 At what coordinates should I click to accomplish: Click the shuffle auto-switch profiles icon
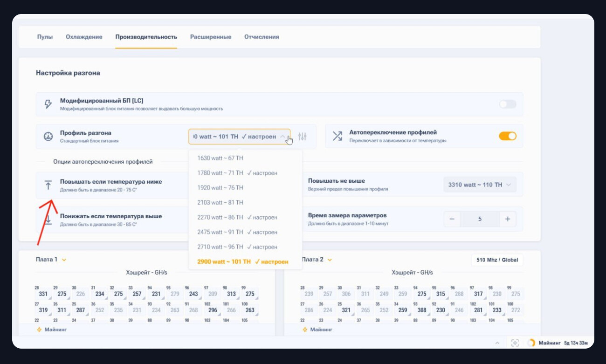[337, 136]
